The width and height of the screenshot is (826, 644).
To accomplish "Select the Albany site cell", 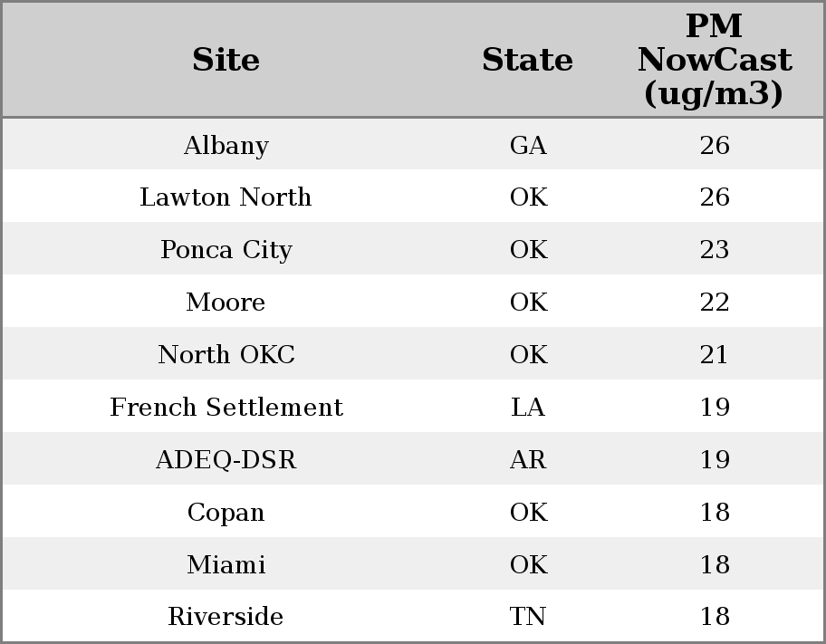I will (x=226, y=146).
